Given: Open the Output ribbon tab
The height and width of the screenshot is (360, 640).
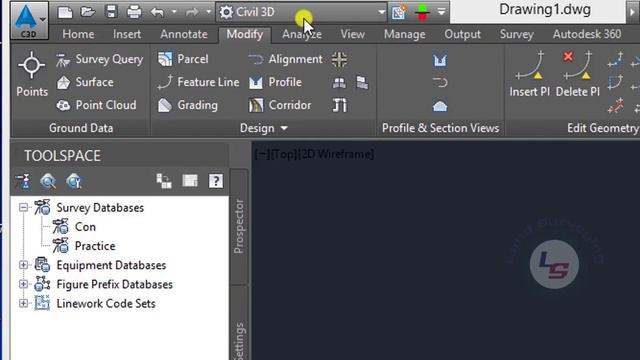Looking at the screenshot, I should 462,34.
